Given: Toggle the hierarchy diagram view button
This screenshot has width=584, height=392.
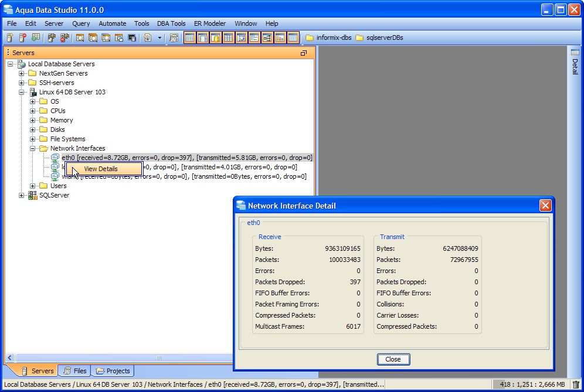Looking at the screenshot, I should coord(267,38).
